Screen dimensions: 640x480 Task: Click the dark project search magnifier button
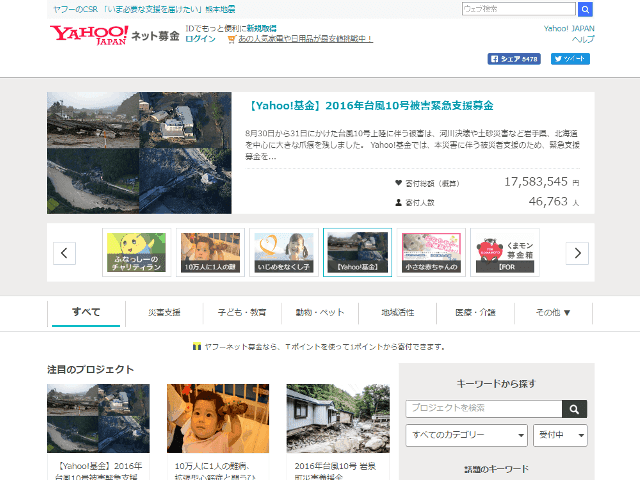point(574,409)
